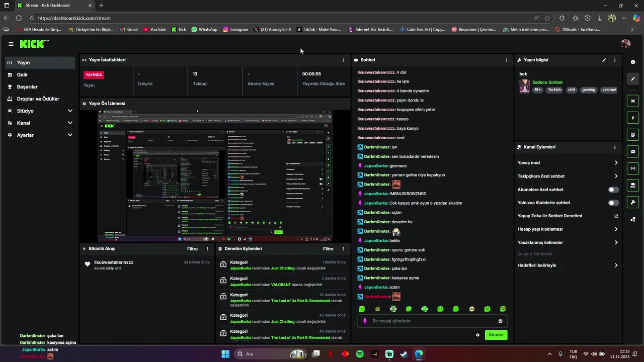Viewport: 644px width, 362px height.
Task: Click the Sadece Sohbet category link
Action: tap(547, 82)
